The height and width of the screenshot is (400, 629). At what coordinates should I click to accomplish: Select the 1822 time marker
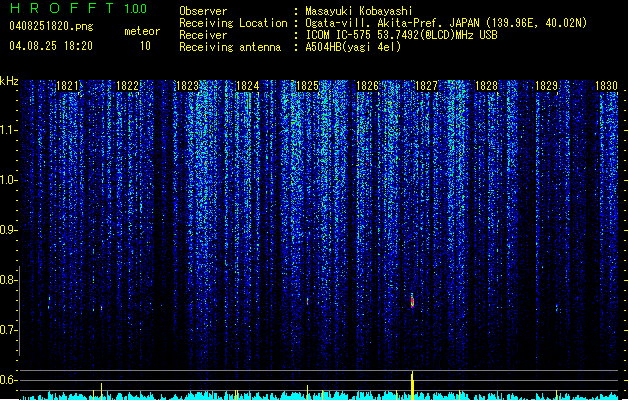tap(127, 86)
